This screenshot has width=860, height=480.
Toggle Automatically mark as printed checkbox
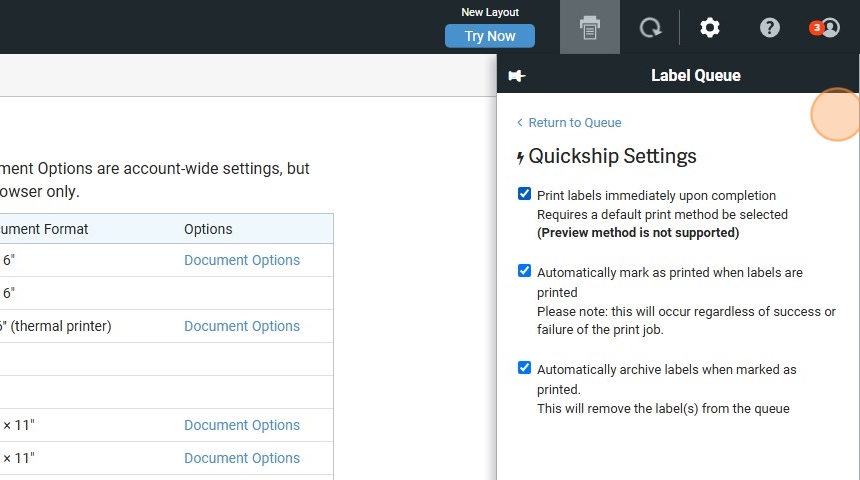[x=524, y=271]
